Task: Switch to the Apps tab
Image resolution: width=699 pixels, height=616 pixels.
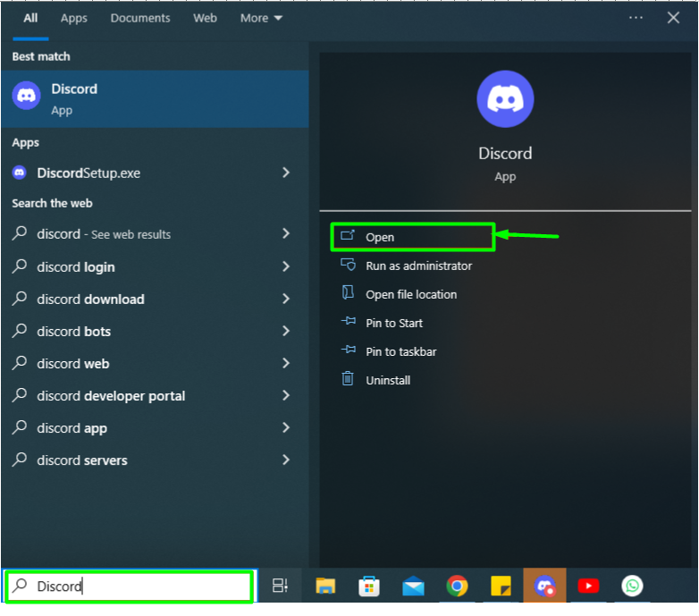Action: point(74,18)
